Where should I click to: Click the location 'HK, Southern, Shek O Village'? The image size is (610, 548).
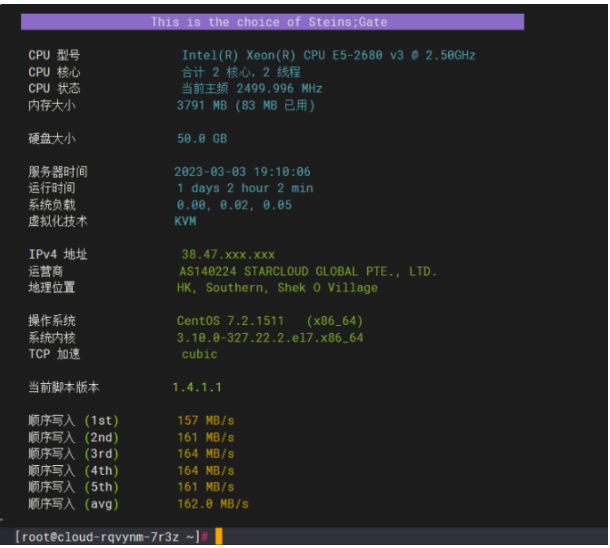coord(277,288)
